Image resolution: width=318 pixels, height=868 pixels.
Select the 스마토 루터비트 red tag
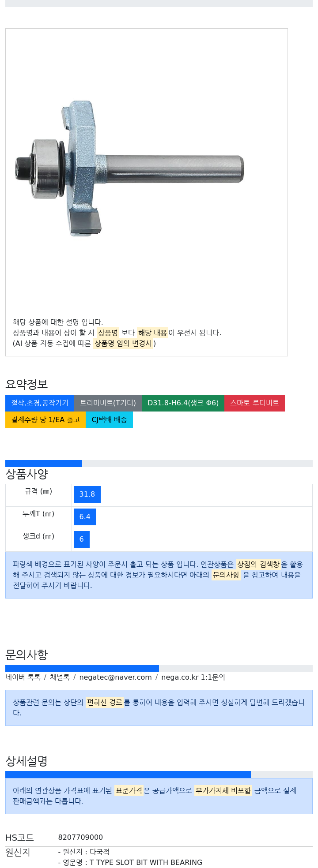254,403
